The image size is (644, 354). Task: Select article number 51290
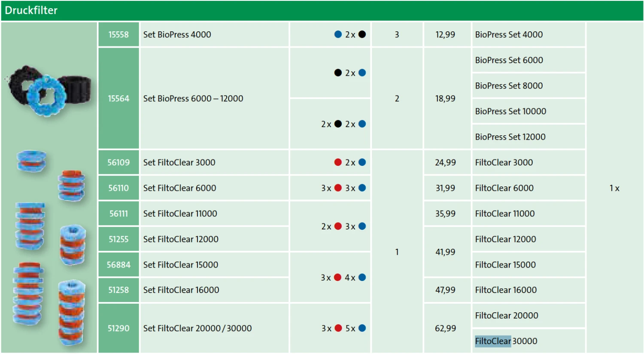[118, 328]
